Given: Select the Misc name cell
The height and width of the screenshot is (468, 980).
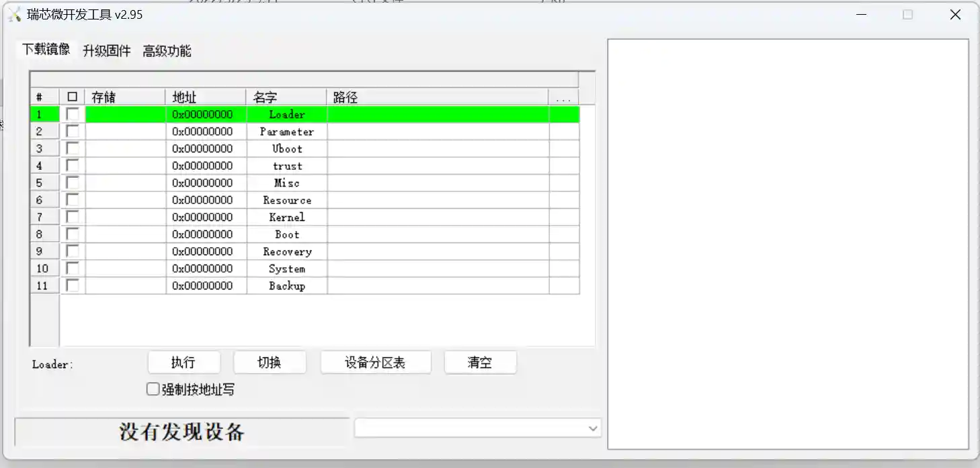Looking at the screenshot, I should click(x=287, y=183).
